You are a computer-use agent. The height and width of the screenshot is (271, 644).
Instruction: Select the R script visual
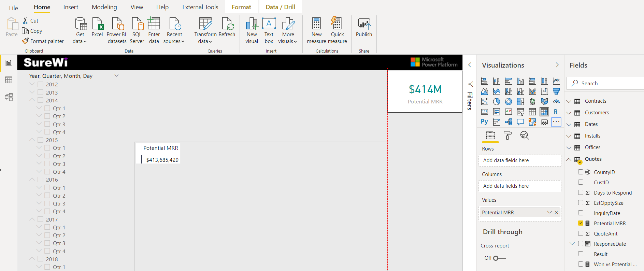[556, 112]
